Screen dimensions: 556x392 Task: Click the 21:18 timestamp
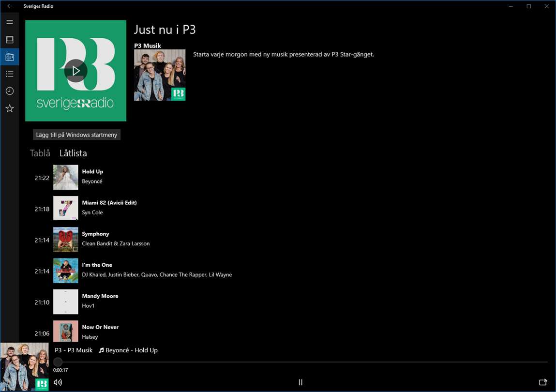click(x=42, y=209)
